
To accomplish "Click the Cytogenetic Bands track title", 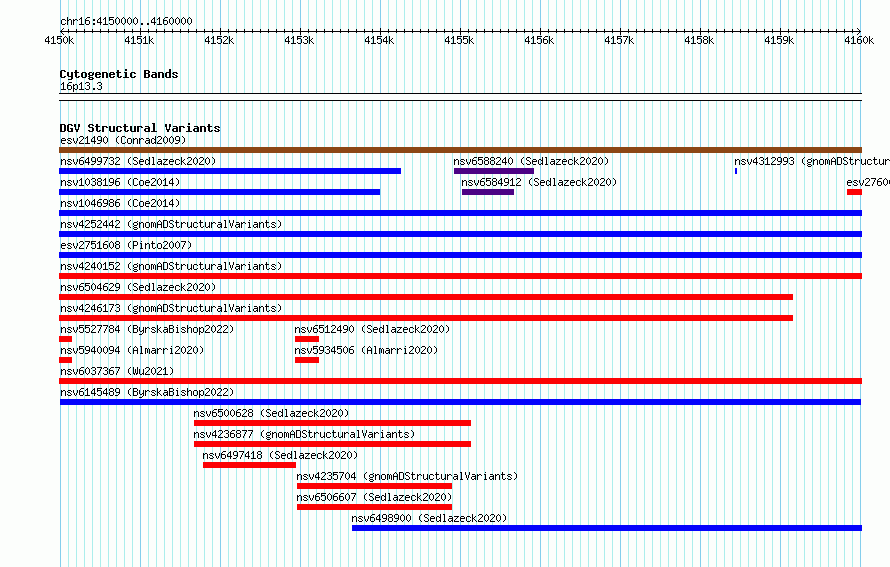I will [119, 74].
